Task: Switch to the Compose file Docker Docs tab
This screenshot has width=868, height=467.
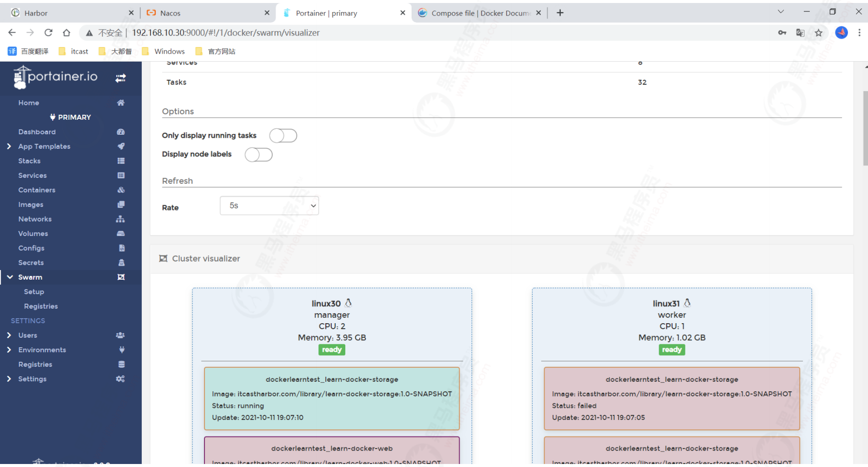Action: pos(479,13)
